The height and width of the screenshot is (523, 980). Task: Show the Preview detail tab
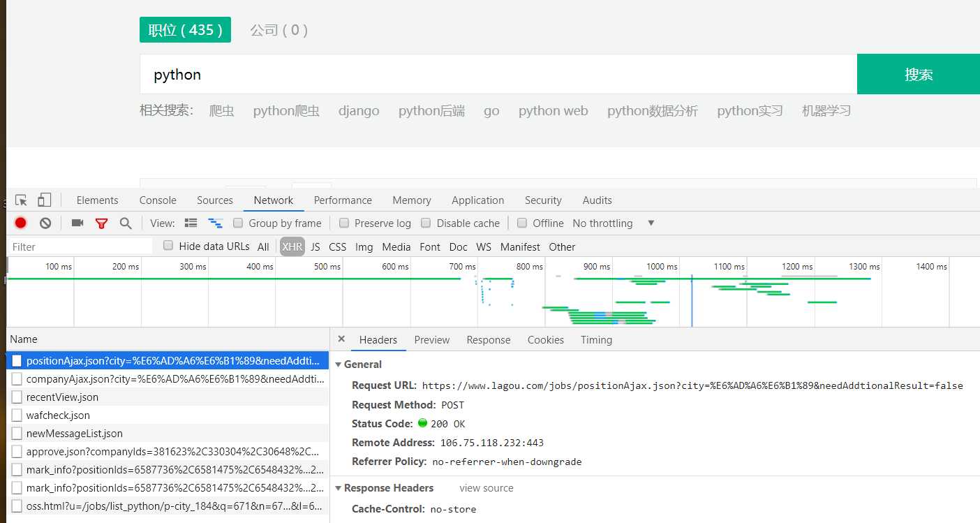pos(432,340)
